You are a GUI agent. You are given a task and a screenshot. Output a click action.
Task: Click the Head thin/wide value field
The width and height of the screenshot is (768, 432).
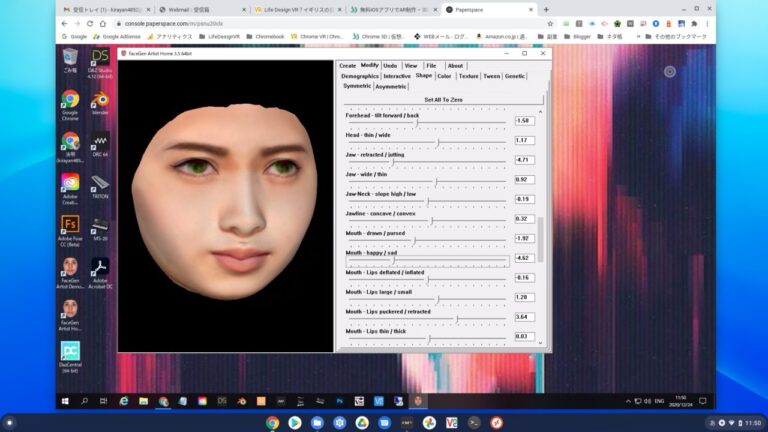(525, 140)
